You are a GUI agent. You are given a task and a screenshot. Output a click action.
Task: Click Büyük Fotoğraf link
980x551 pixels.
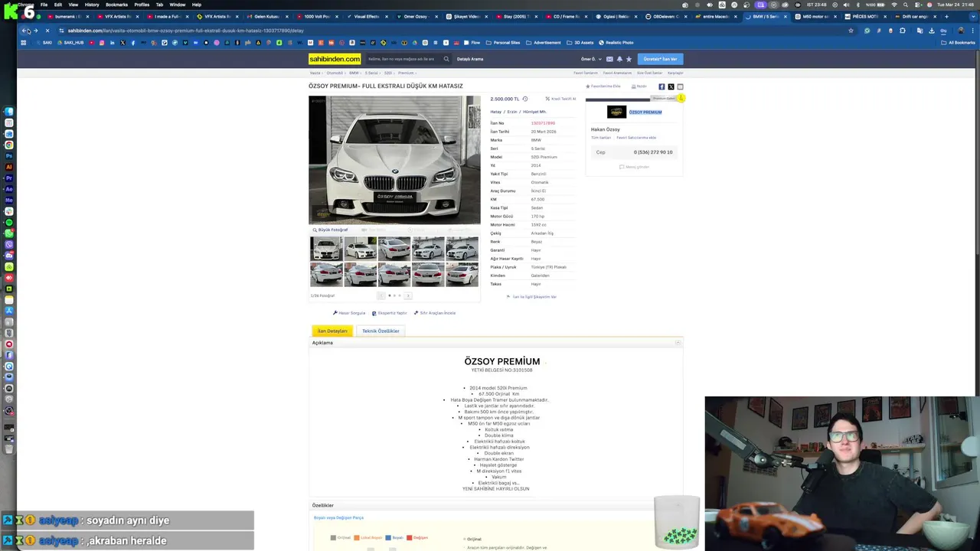pos(330,230)
